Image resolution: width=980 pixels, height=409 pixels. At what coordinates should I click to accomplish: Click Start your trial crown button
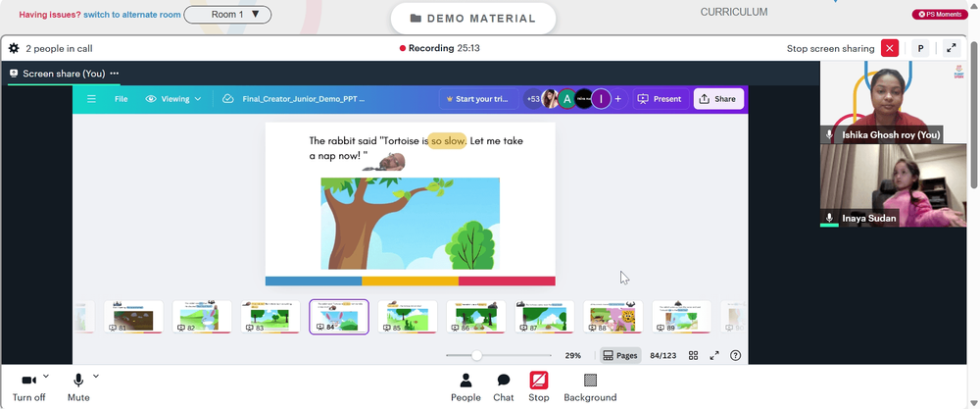(479, 99)
